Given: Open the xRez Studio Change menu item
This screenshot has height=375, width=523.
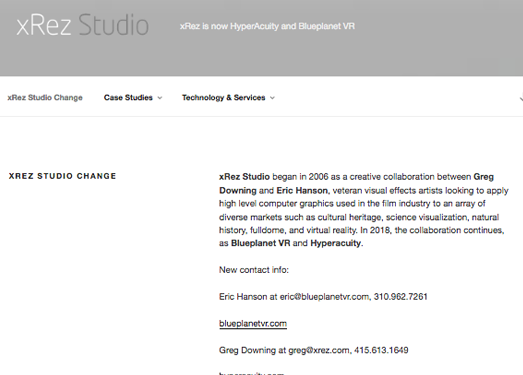Looking at the screenshot, I should tap(45, 98).
